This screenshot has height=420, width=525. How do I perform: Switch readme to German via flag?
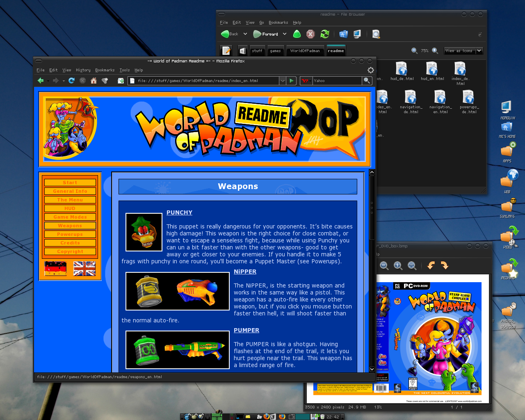55,269
